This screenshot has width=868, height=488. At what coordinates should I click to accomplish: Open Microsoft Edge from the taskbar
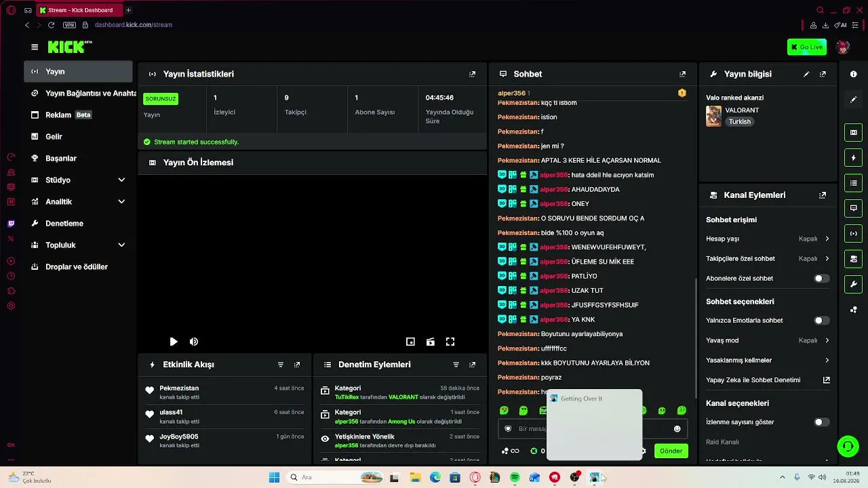coord(435,478)
